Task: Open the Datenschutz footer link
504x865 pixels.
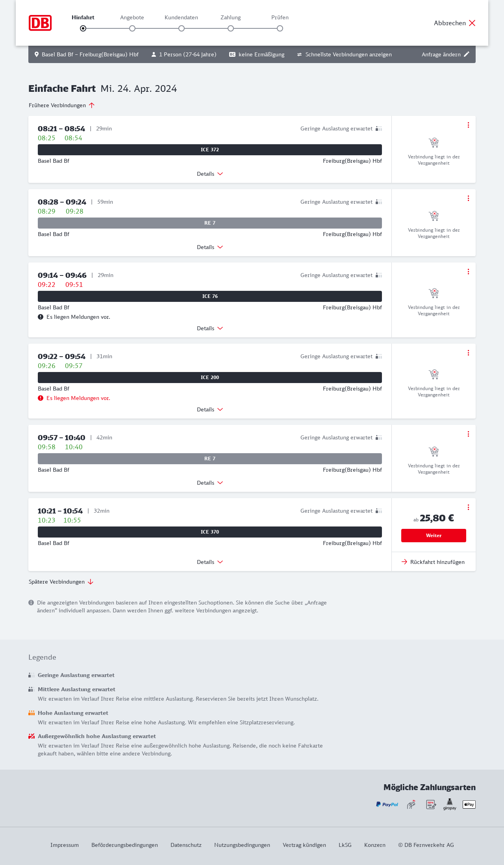Action: [186, 845]
